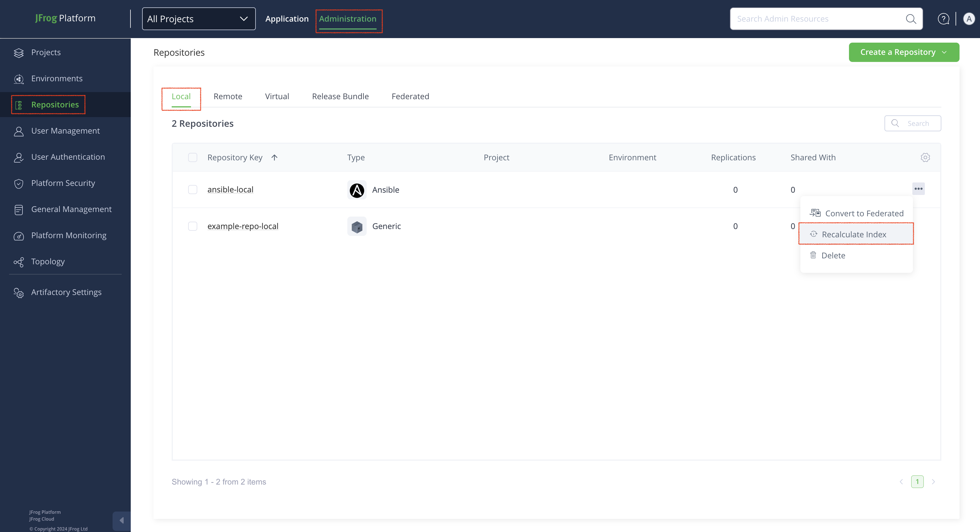Screen dimensions: 980x532
Task: Click the Ansible type logo icon
Action: [356, 190]
